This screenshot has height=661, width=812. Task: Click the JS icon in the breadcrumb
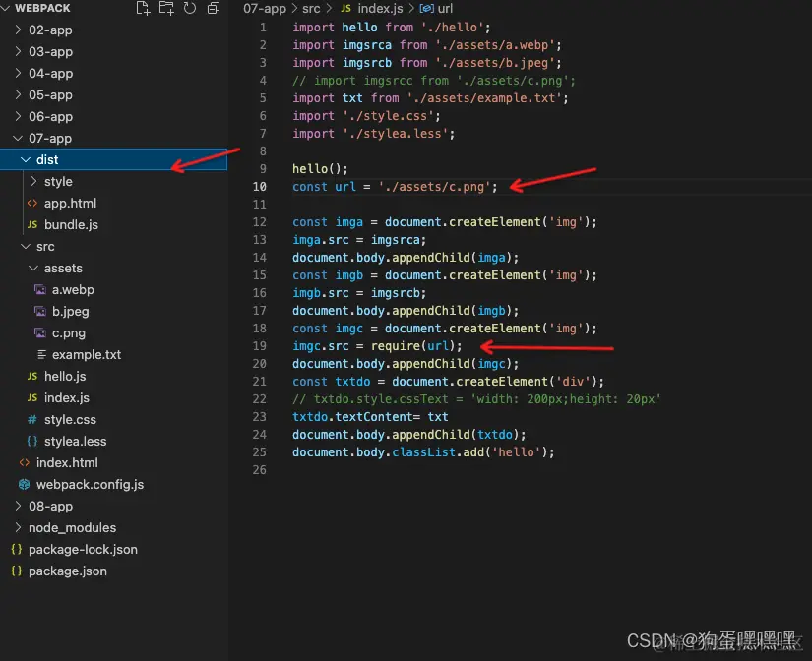(x=345, y=8)
